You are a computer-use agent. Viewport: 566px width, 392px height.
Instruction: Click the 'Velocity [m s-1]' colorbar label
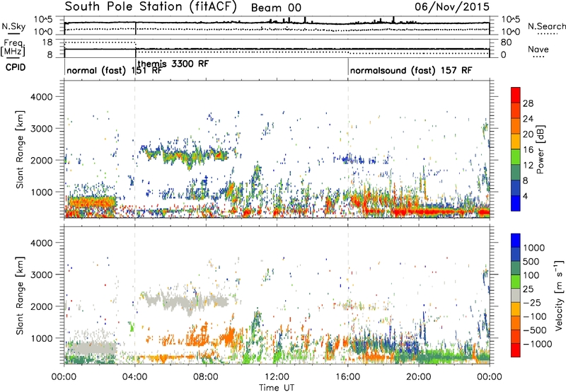point(559,295)
